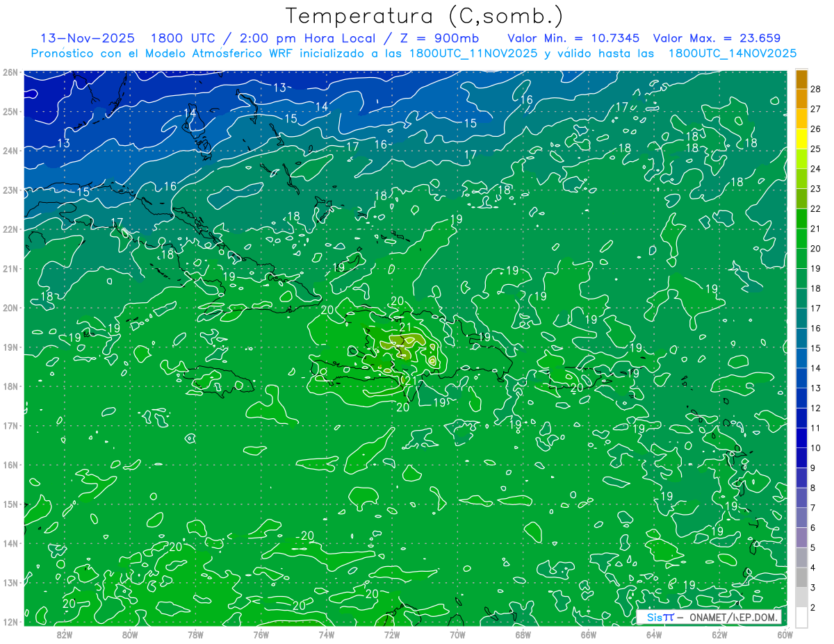Screen dimensions: 834x644
Task: Click the purple swatch above '6' on the color scale
Action: point(801,518)
